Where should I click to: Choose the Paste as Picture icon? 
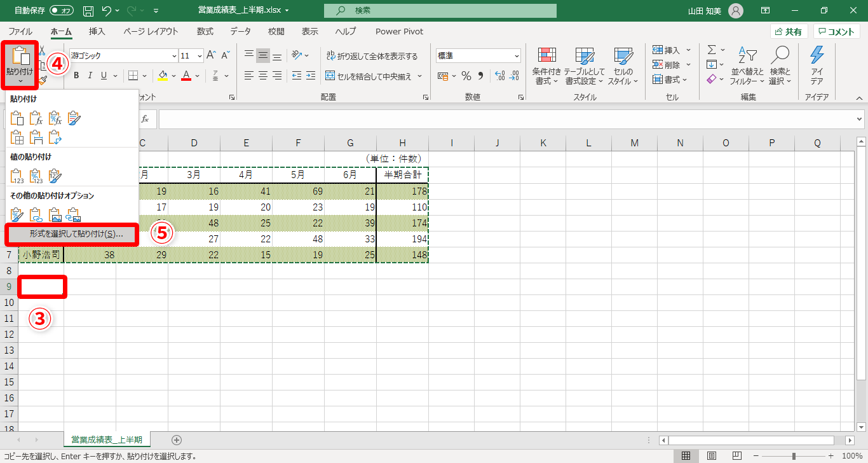click(55, 214)
